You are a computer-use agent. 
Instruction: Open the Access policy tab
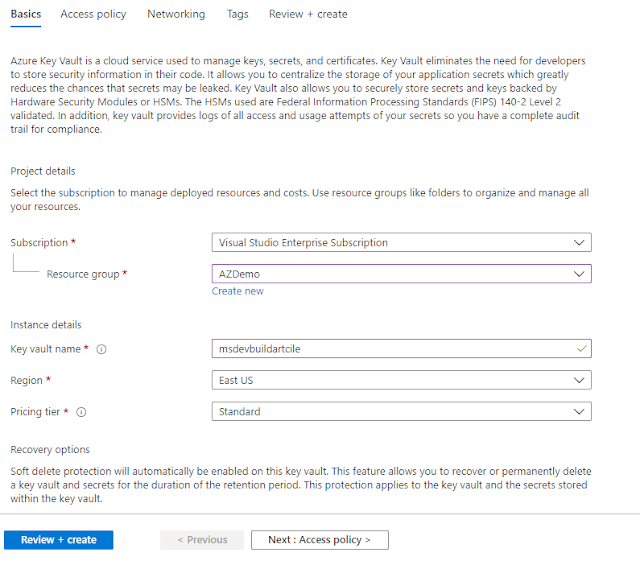(x=93, y=15)
